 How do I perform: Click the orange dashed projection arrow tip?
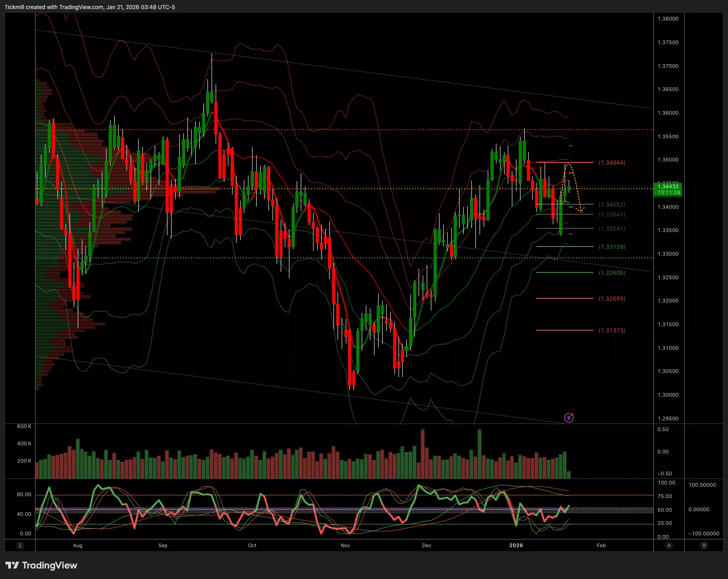[x=581, y=211]
